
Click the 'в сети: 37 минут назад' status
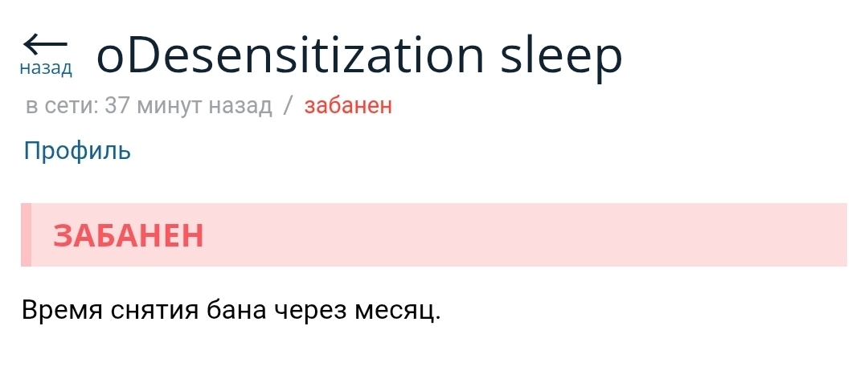pos(149,105)
